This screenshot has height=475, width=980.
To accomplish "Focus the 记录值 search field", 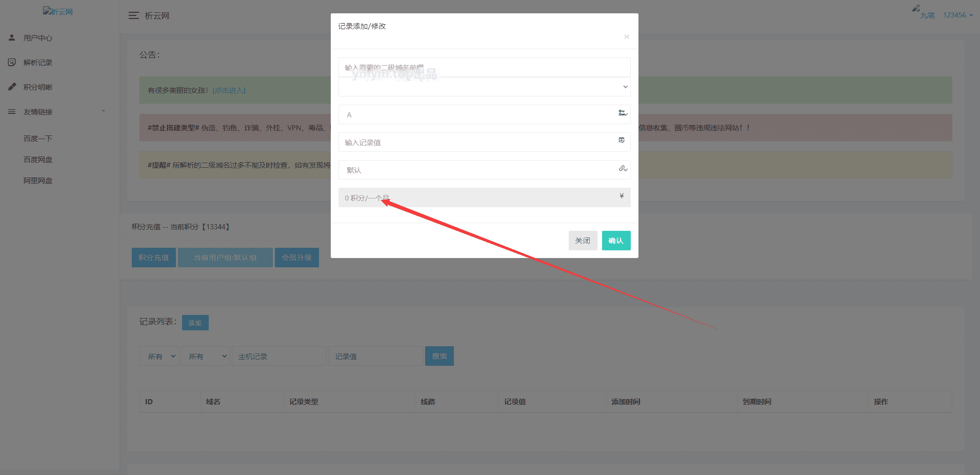I will point(376,356).
